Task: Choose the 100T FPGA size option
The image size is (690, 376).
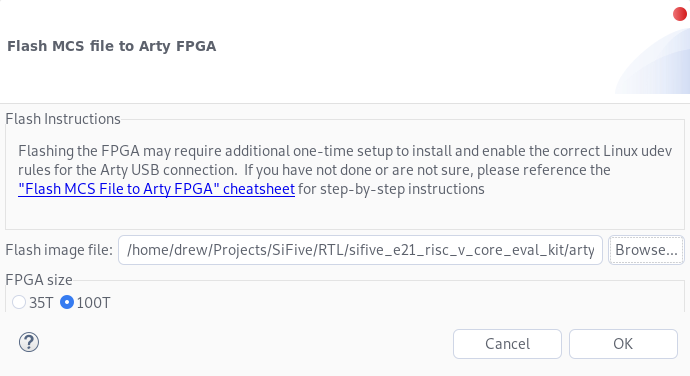Action: pyautogui.click(x=67, y=302)
